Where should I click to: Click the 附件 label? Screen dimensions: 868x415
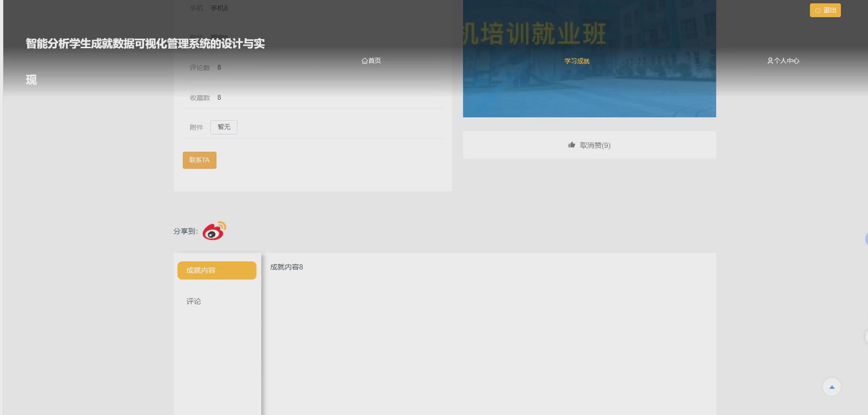coord(196,127)
